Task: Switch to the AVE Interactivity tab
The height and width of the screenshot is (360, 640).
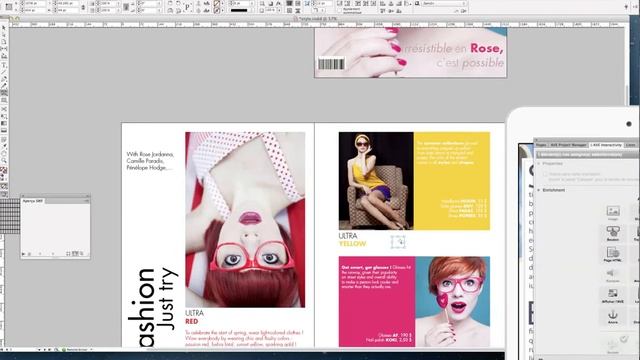Action: (x=606, y=145)
